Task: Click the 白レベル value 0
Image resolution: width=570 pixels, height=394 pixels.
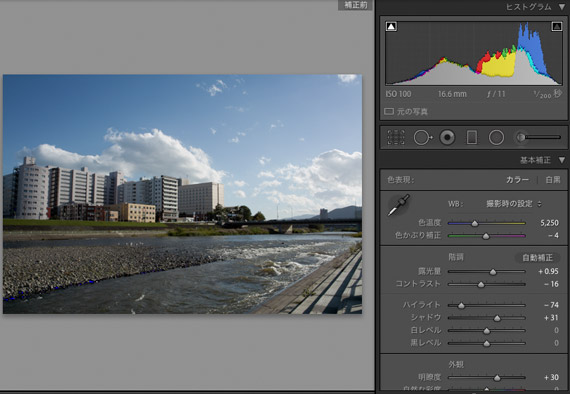Action: 556,330
